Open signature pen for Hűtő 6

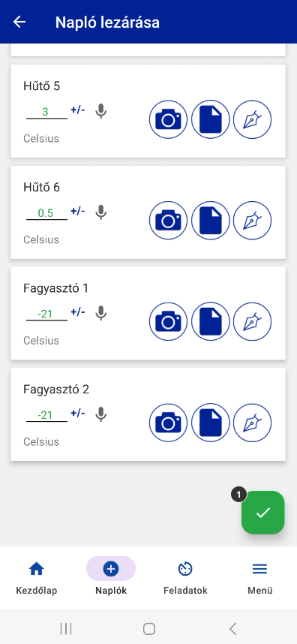click(253, 221)
